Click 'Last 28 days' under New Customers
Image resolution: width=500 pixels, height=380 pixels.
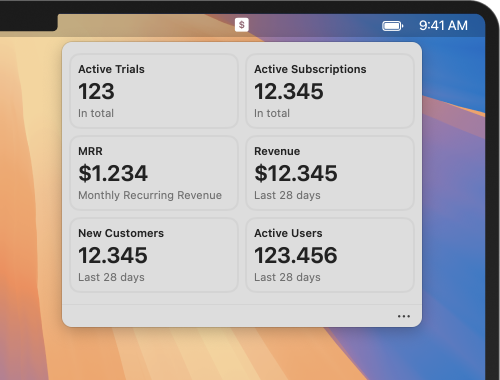pos(111,277)
